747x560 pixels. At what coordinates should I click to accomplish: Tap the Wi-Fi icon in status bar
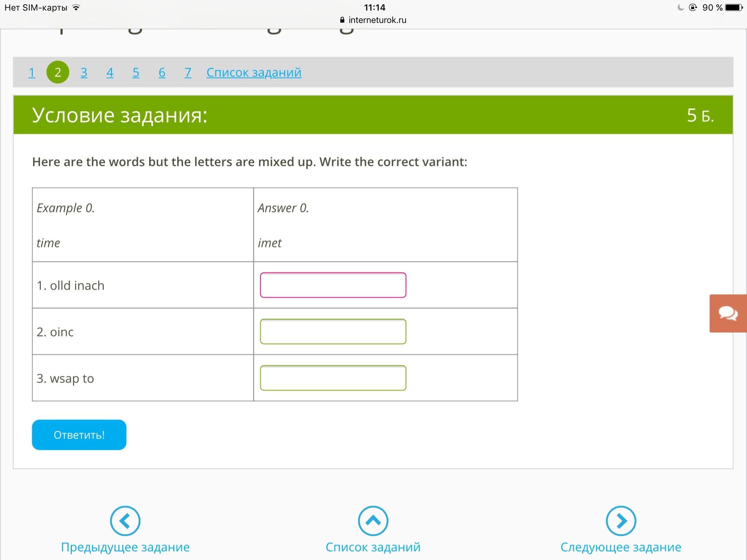point(76,8)
